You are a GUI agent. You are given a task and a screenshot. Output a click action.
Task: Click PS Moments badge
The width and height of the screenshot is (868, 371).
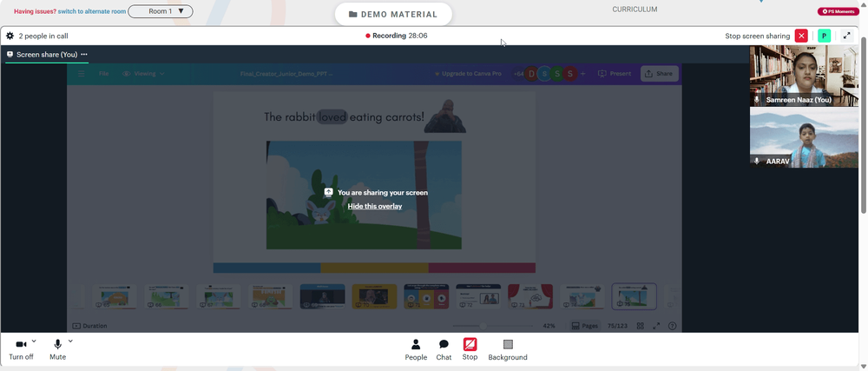(838, 11)
